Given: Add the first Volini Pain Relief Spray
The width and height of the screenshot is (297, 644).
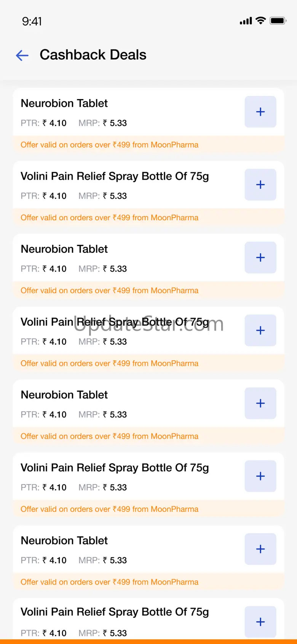Looking at the screenshot, I should point(260,185).
